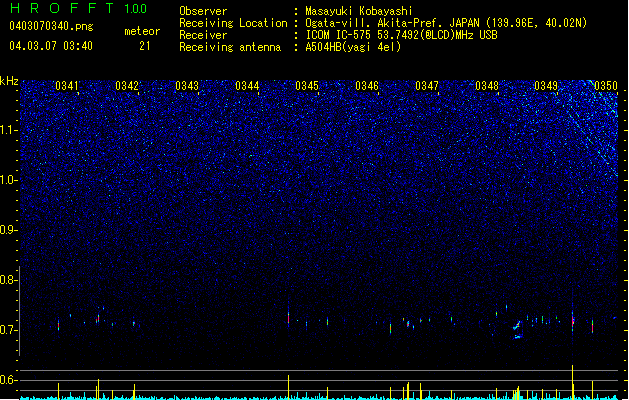Click the Receiving Location label
This screenshot has width=629, height=400.
[x=233, y=23]
